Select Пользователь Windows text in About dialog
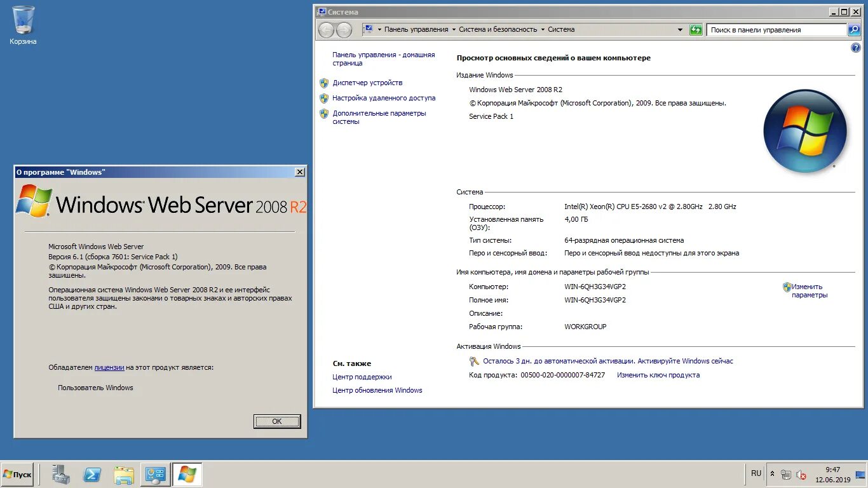 click(x=95, y=388)
